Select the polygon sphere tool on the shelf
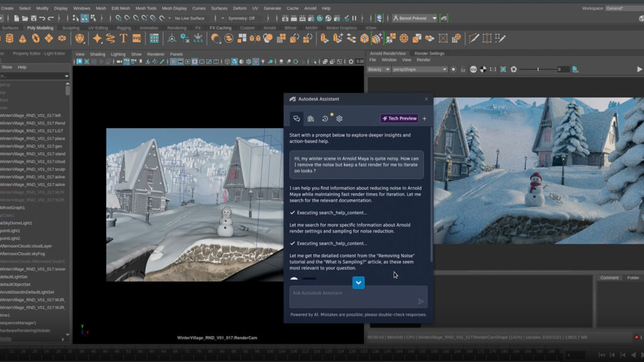Screen dimensions: 644x362 (x=2, y=39)
